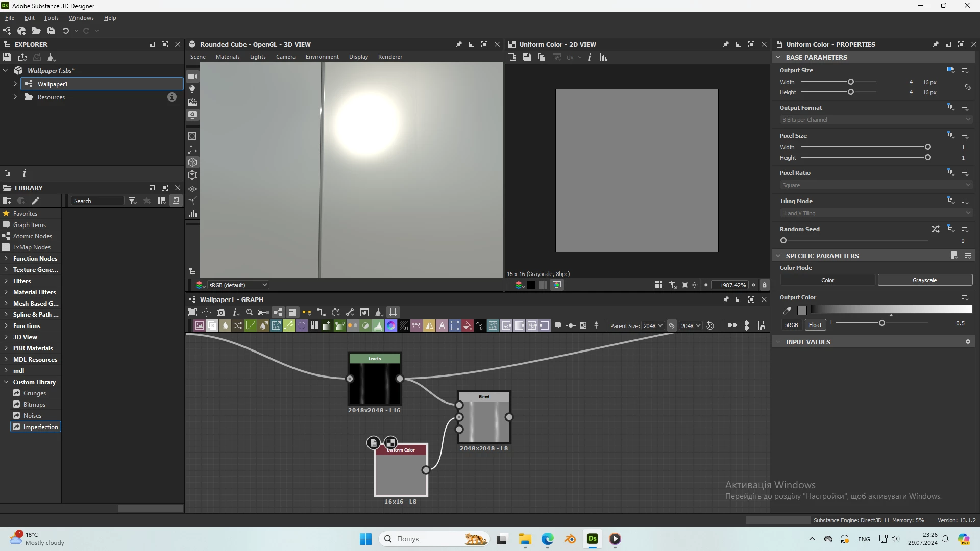Switch color mode to Color
Screen dimensions: 980x551
(827, 280)
